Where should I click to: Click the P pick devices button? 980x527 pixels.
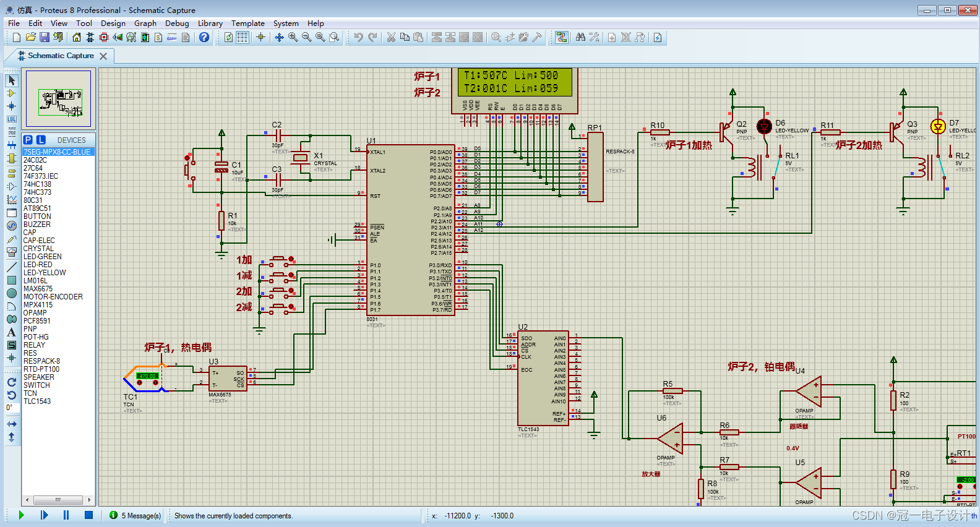pyautogui.click(x=28, y=140)
